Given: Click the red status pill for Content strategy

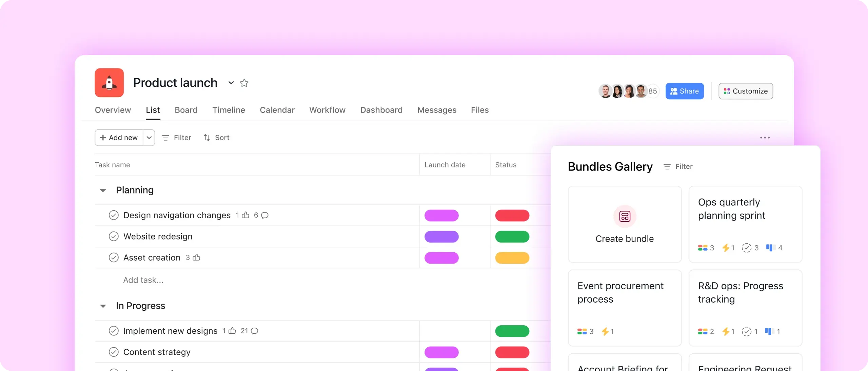Looking at the screenshot, I should point(512,352).
